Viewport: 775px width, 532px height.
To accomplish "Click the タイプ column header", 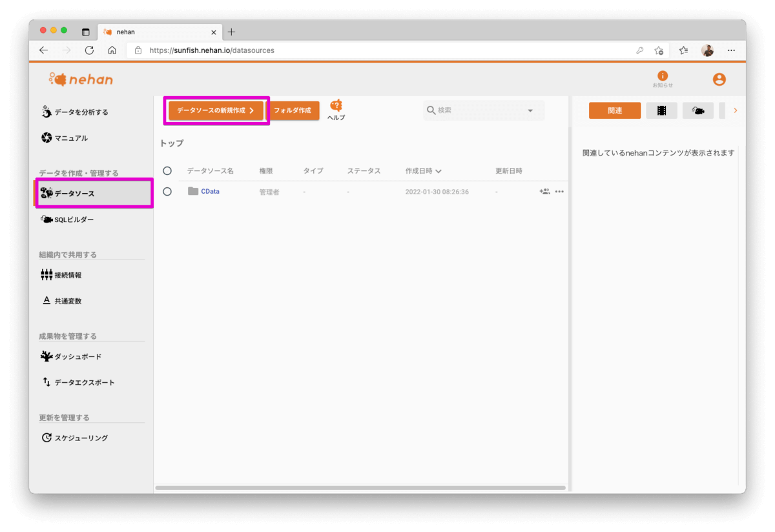I will pos(313,171).
